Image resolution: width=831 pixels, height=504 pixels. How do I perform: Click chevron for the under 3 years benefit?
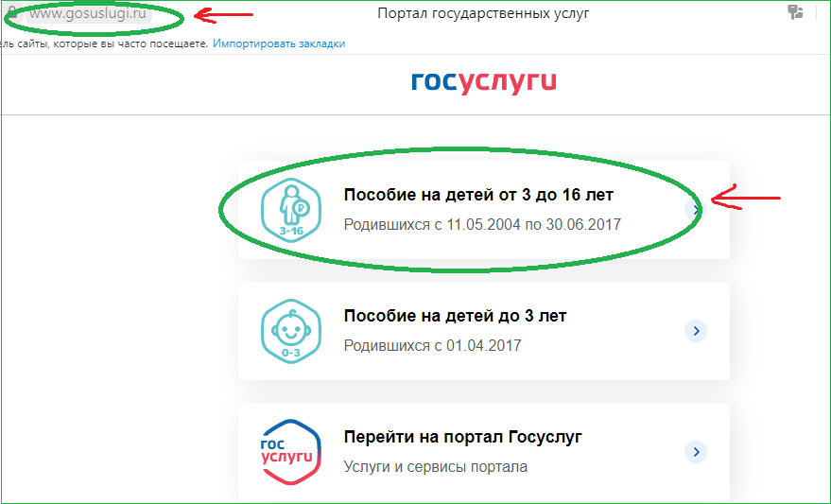coord(696,331)
